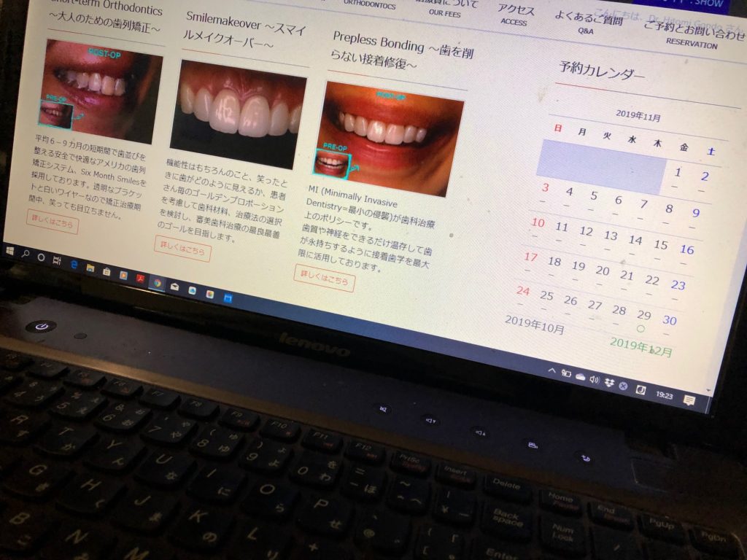747x560 pixels.
Task: Open the よくあるご質問 Q&A menu item
Action: point(588,24)
